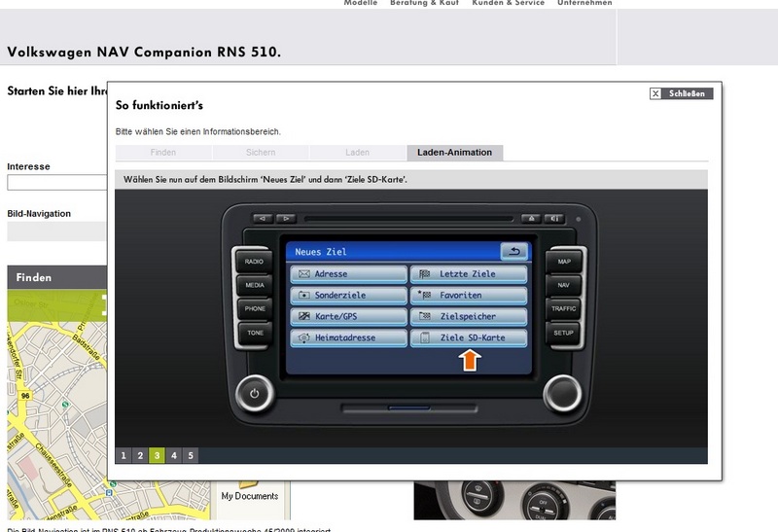The image size is (778, 532).
Task: Tap the Ziele SD-Karte button
Action: tap(469, 337)
